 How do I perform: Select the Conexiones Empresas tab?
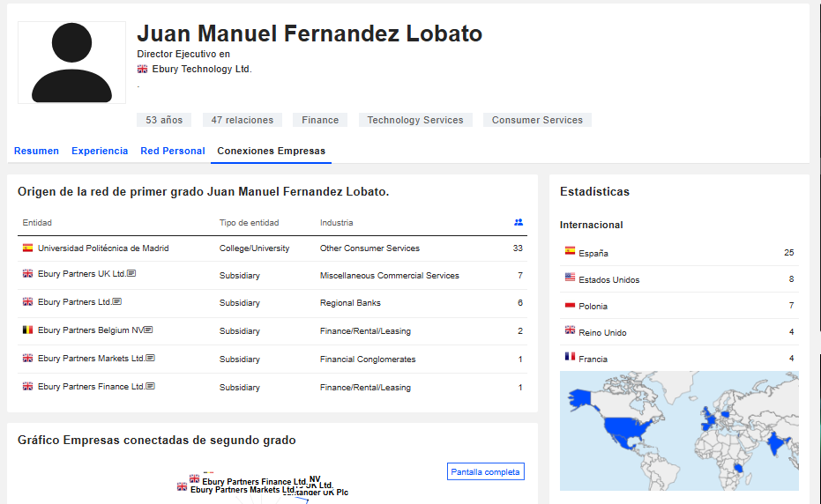[271, 151]
